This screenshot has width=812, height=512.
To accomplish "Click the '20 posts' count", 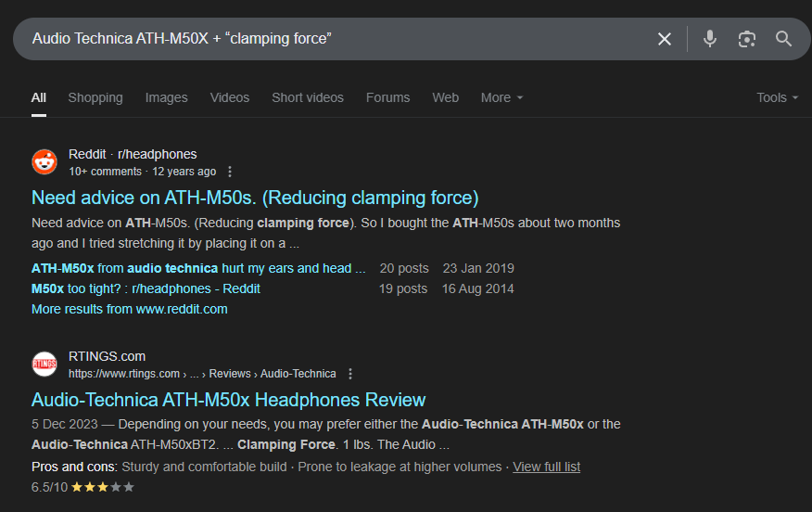I will click(x=404, y=268).
